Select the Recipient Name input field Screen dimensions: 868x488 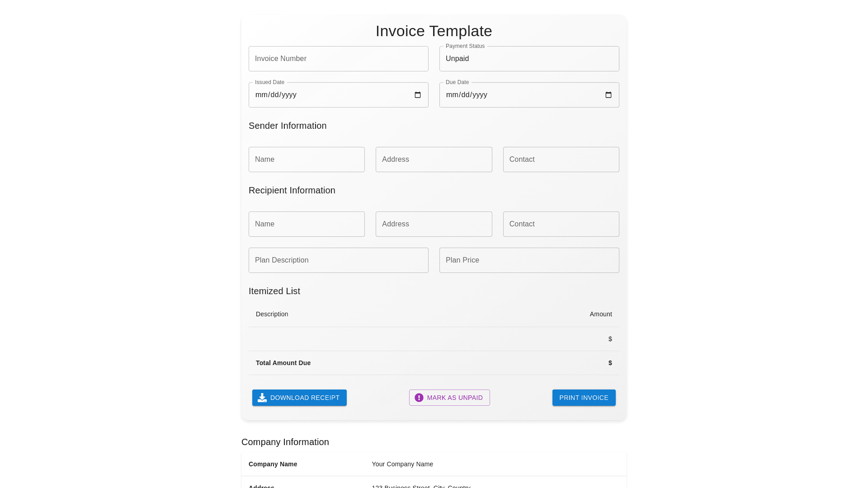coord(307,224)
